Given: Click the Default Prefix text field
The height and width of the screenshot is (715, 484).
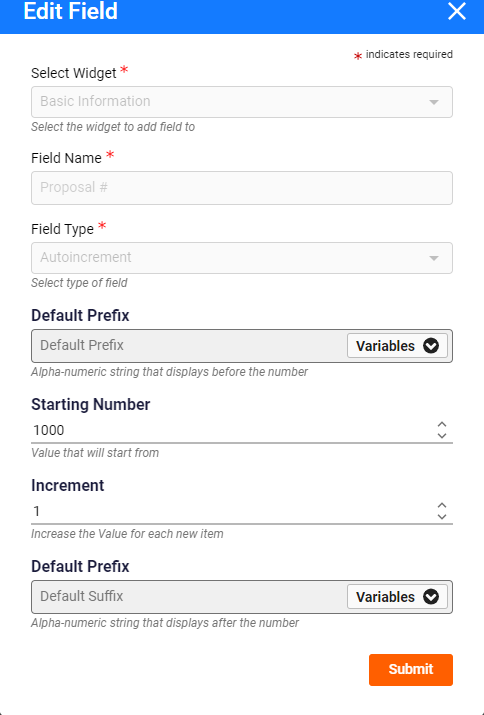Looking at the screenshot, I should pos(189,346).
